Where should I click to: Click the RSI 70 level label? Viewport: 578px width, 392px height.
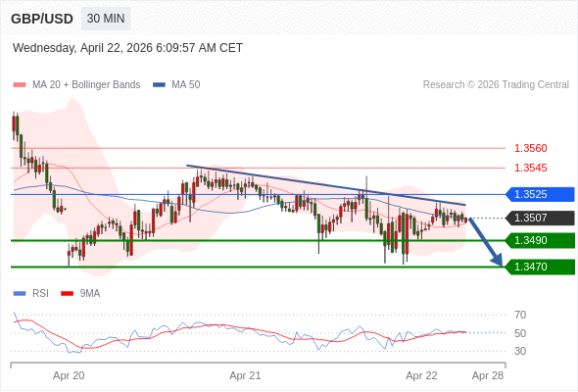[520, 315]
